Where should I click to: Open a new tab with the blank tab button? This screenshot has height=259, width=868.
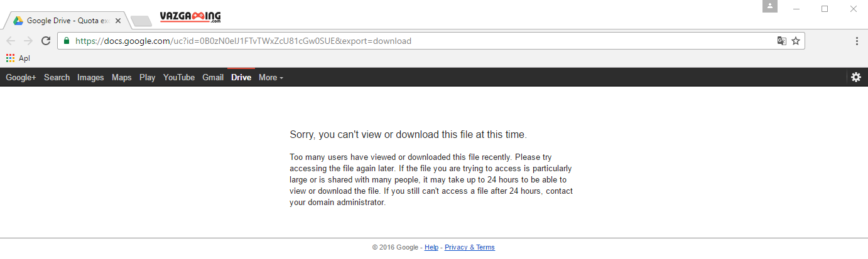[141, 21]
